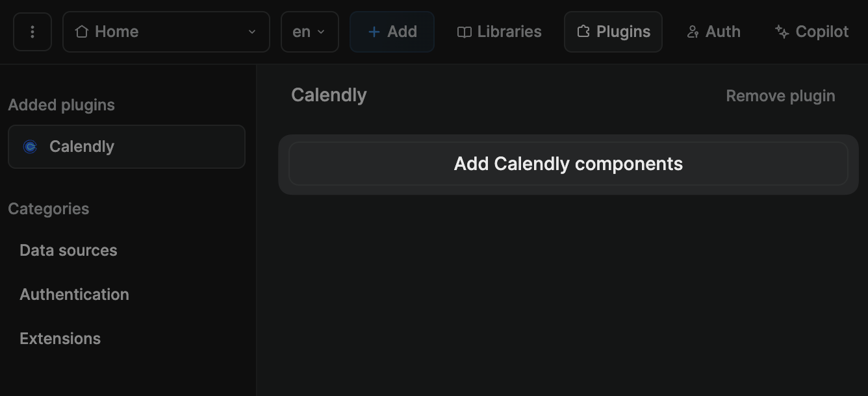
Task: Click the Libraries book icon
Action: click(464, 31)
